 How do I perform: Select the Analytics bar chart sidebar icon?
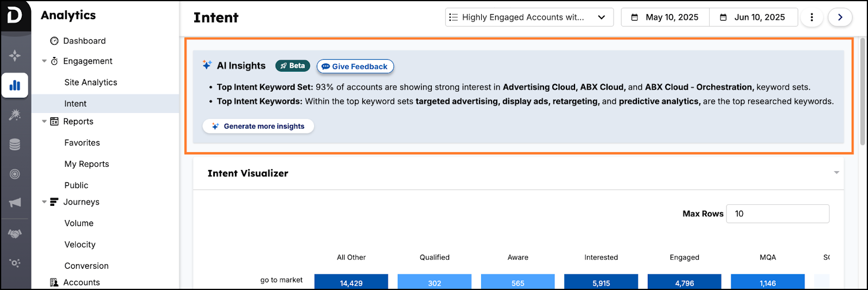coord(15,85)
